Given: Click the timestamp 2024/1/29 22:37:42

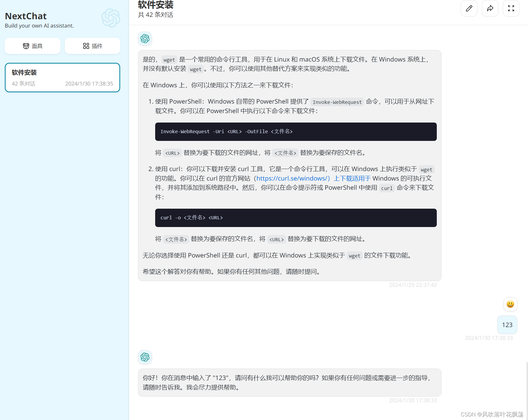Looking at the screenshot, I should coord(413,285).
